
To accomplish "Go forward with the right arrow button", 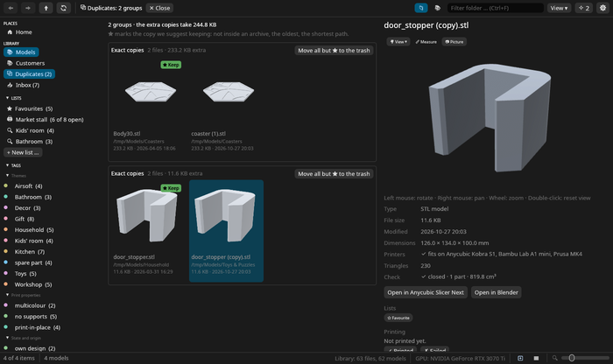I will click(28, 8).
